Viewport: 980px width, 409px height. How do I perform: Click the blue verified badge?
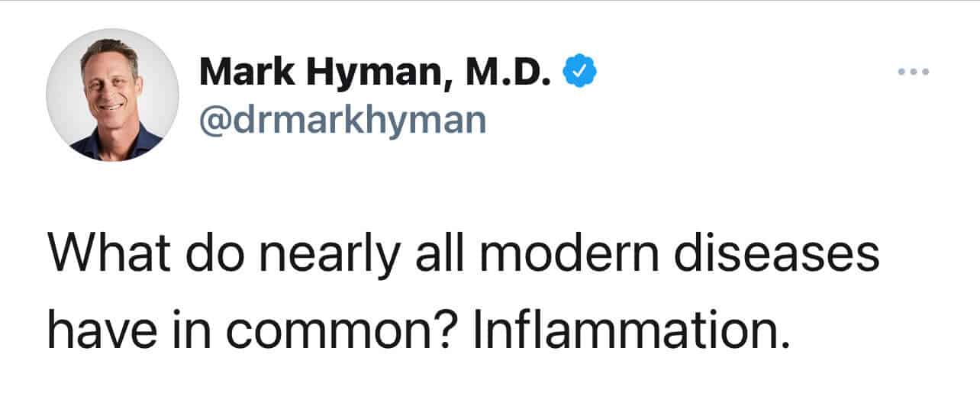pos(579,72)
